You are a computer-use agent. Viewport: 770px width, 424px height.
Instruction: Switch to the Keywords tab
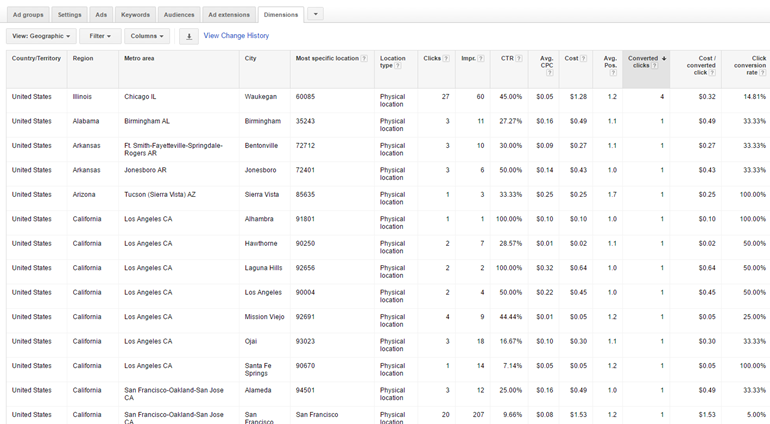pos(135,15)
